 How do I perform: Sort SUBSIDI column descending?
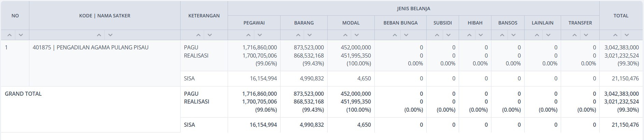click(448, 35)
